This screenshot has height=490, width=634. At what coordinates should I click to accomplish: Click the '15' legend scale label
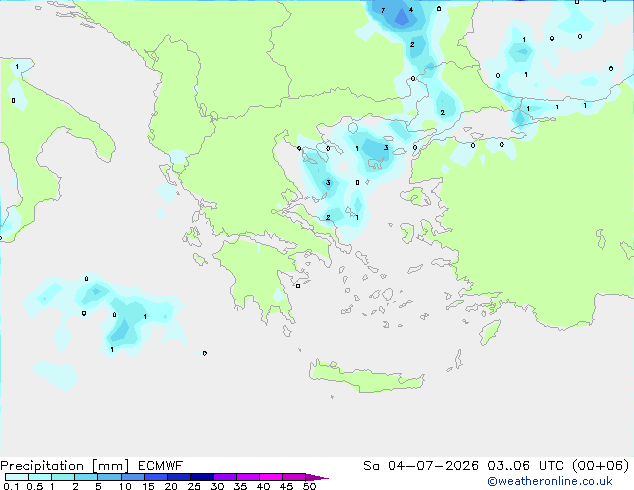click(x=148, y=486)
